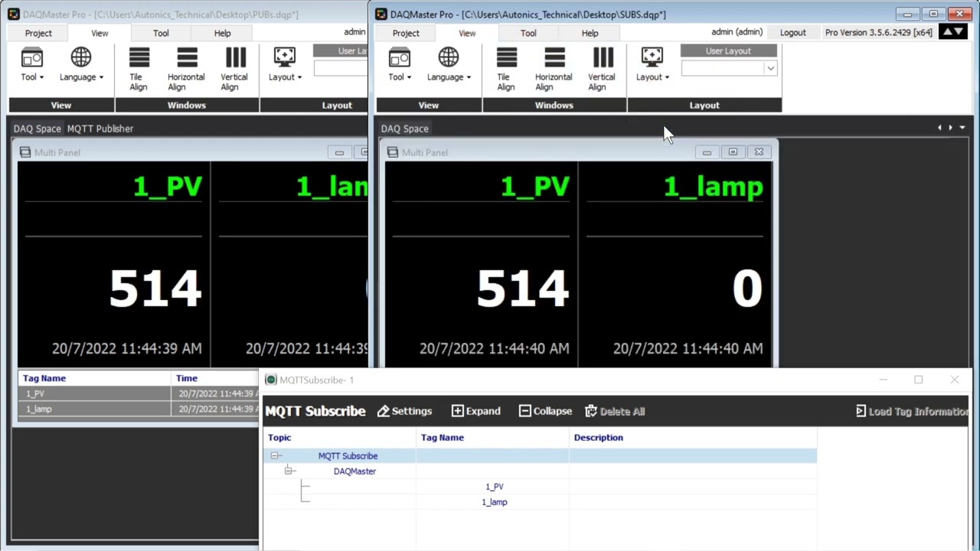Click Settings in MQTT Subscribe toolbar
This screenshot has width=980, height=551.
404,411
